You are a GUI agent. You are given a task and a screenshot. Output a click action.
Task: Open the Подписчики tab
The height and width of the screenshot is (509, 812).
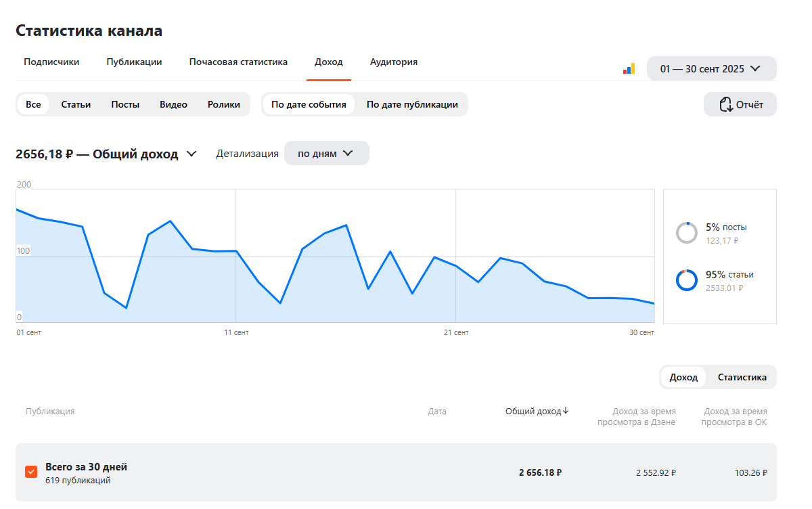point(51,62)
